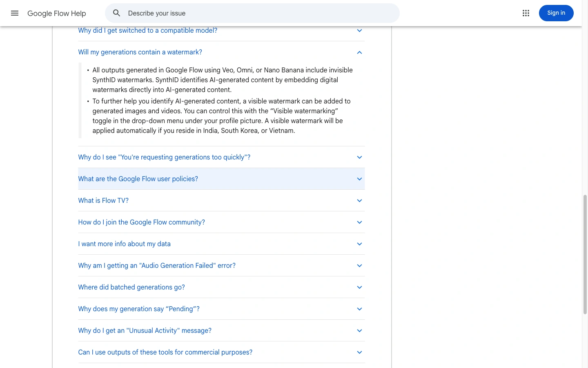
Task: Expand "You're requesting generations too quickly" question
Action: point(221,157)
